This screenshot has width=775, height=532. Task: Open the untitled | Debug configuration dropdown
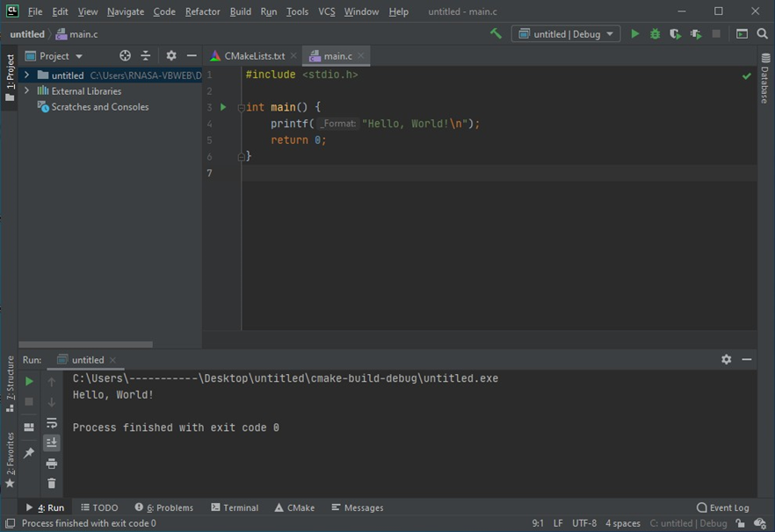(566, 33)
